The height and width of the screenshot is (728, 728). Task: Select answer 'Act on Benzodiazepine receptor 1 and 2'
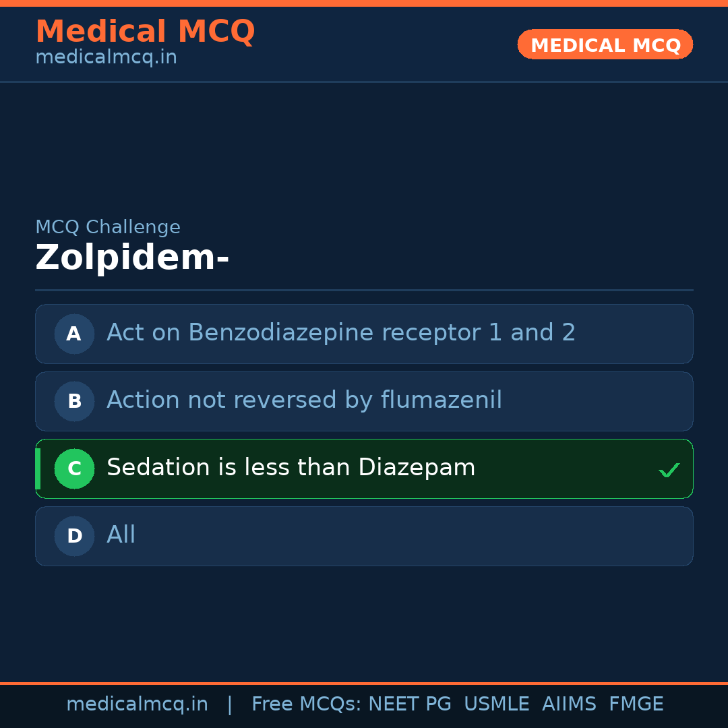(x=341, y=333)
